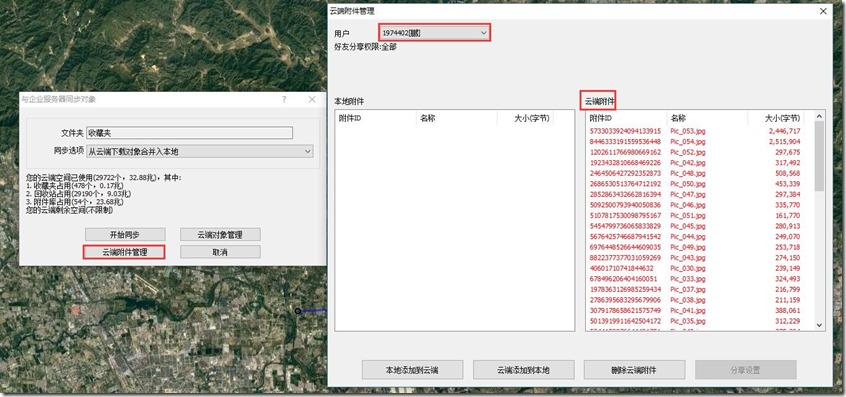Select the Pic_037.jpg row
Screen dimensions: 846x397
[700, 289]
